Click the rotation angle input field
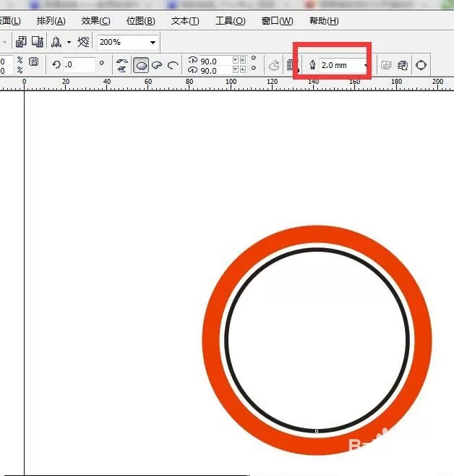Viewport: 454px width, 476px height. click(x=80, y=64)
